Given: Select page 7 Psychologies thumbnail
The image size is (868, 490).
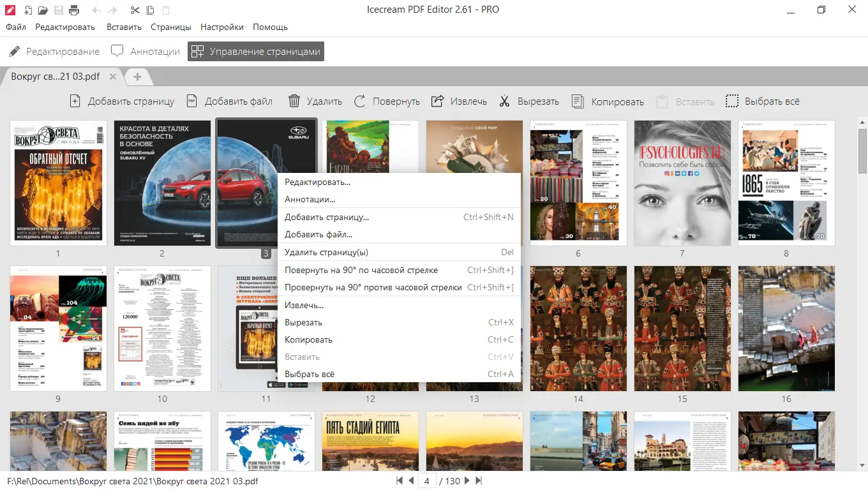Looking at the screenshot, I should [x=682, y=182].
